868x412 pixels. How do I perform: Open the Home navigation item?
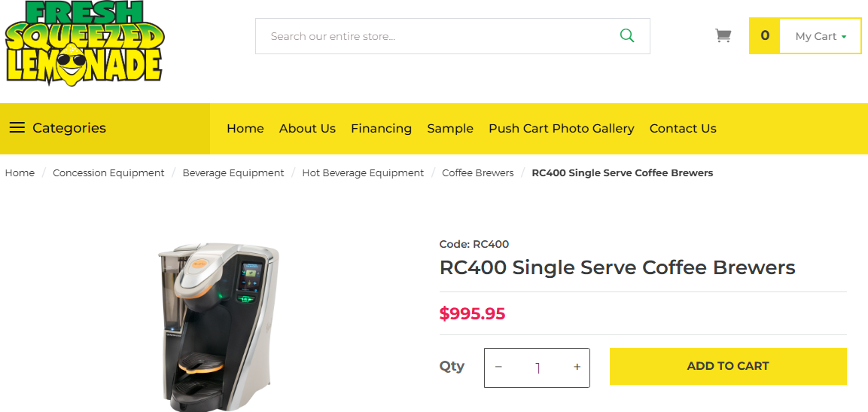pos(245,129)
